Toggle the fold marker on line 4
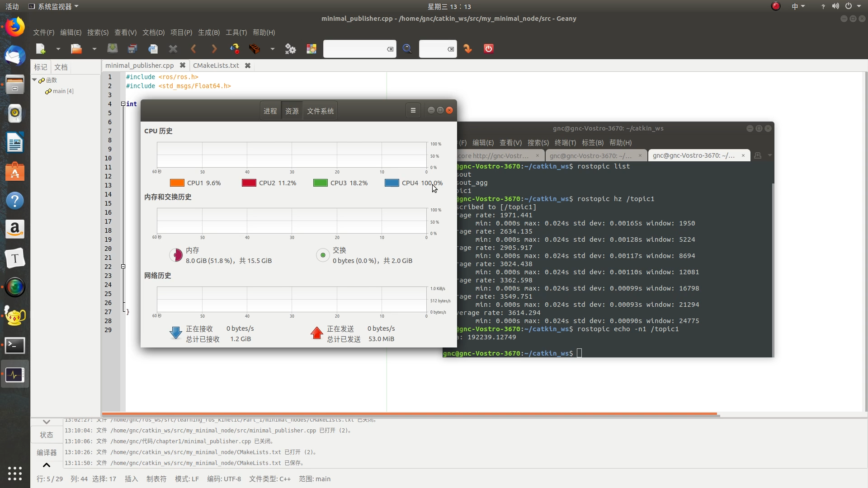This screenshot has width=868, height=488. tap(123, 104)
